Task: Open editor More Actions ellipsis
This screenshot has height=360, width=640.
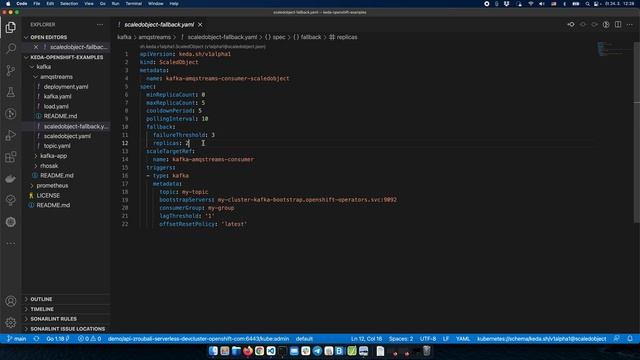Action: click(630, 24)
